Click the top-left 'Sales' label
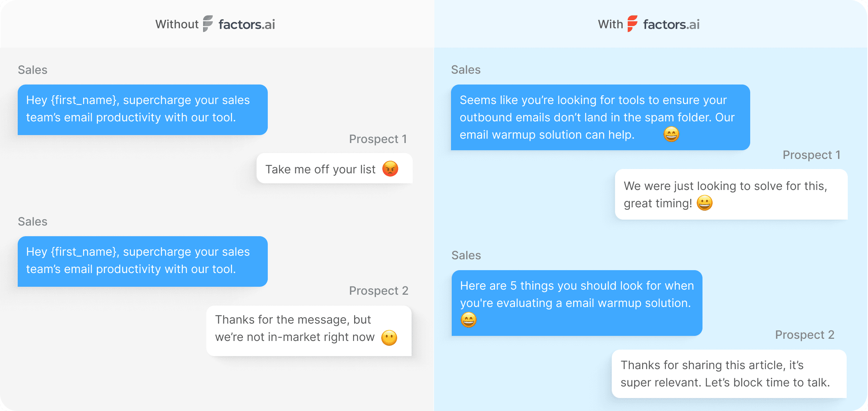This screenshot has height=411, width=868. 33,70
